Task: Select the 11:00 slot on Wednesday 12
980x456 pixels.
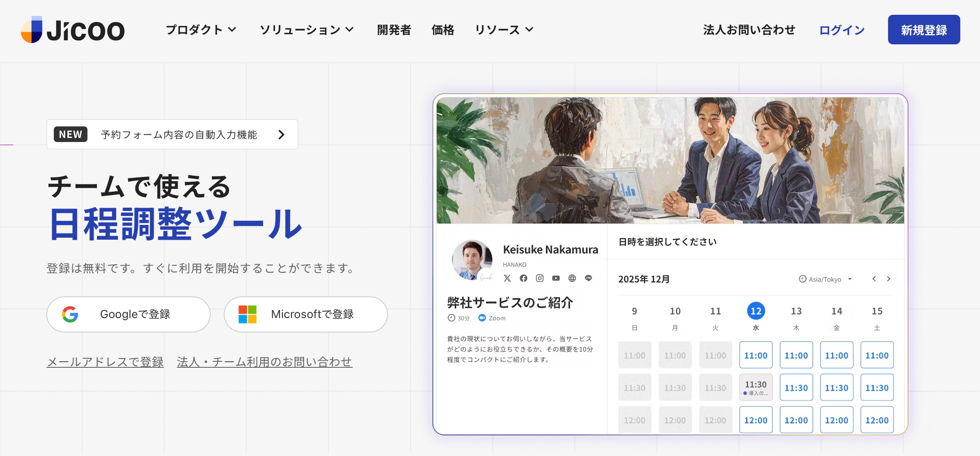Action: tap(755, 355)
